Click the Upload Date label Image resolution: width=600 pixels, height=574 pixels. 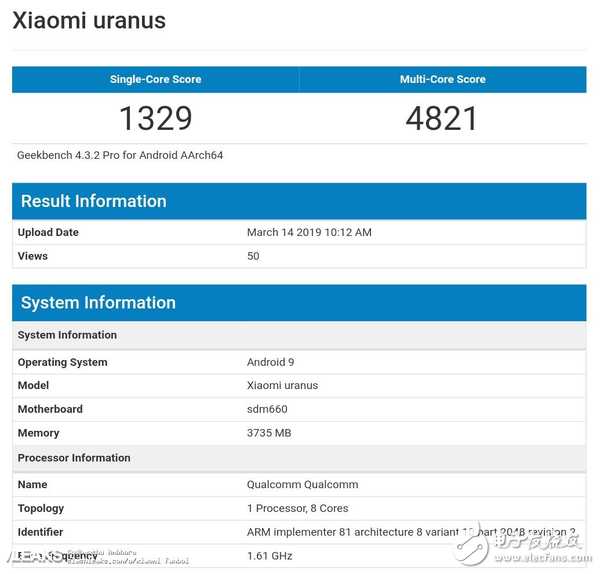tap(48, 232)
